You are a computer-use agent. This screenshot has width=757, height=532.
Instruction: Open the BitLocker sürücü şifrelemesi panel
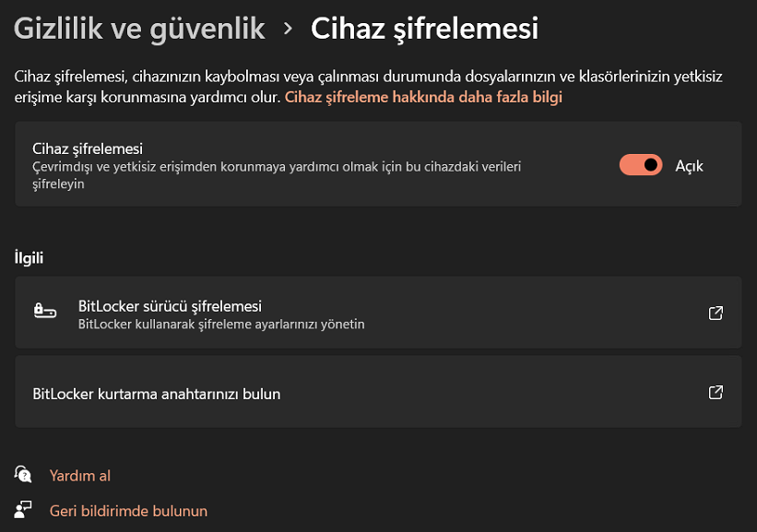378,312
